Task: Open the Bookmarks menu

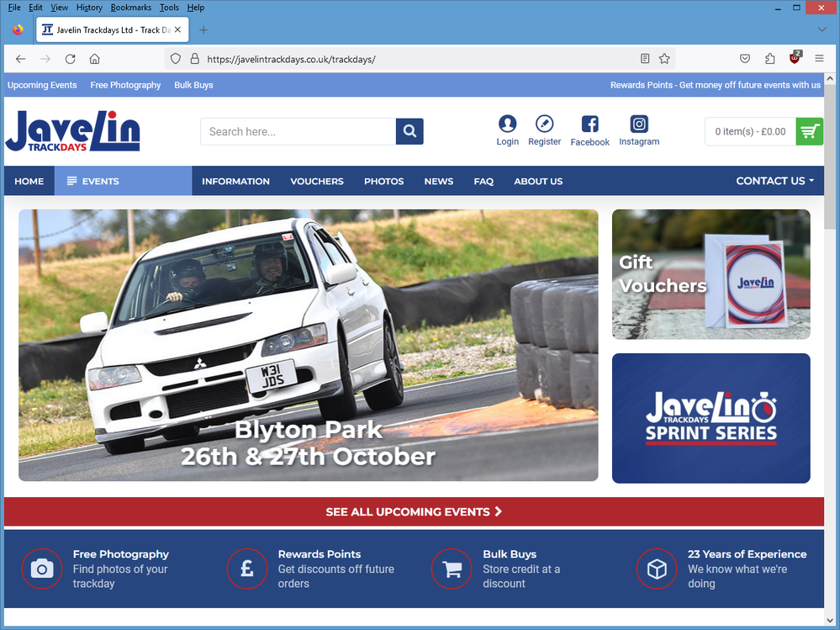Action: [130, 8]
